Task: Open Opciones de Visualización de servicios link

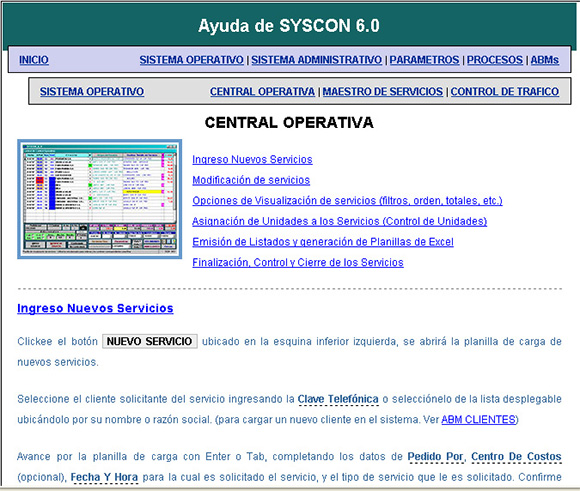Action: [x=347, y=201]
